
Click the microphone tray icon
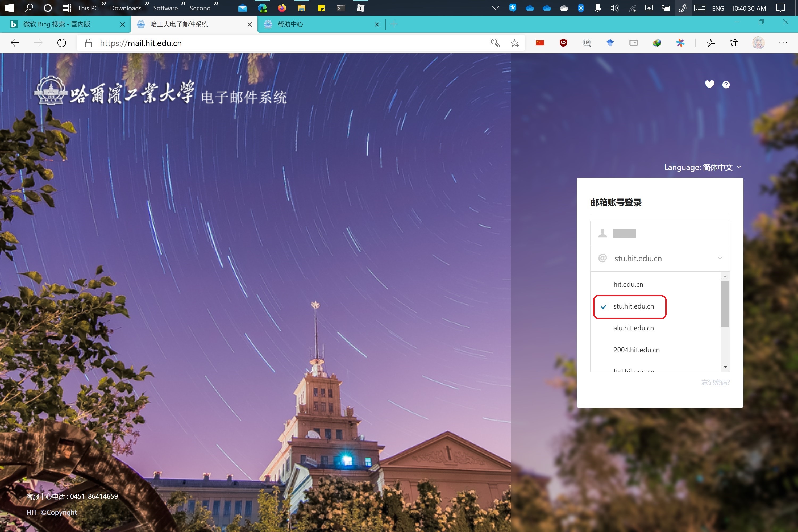[597, 8]
